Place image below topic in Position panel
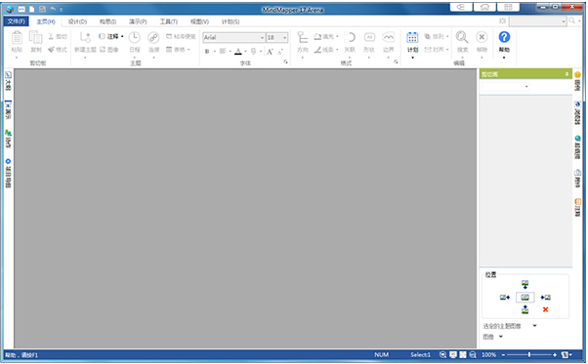This screenshot has height=364, width=588. coord(525,309)
